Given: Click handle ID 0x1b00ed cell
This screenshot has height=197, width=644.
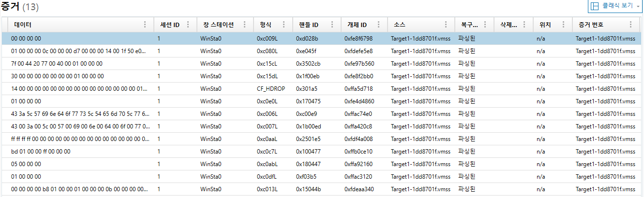Looking at the screenshot, I should [x=308, y=126].
